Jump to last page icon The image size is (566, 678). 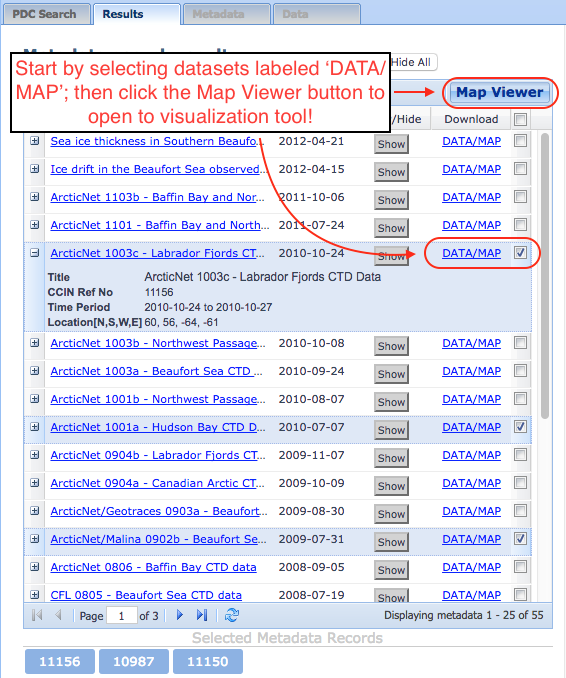pyautogui.click(x=202, y=615)
